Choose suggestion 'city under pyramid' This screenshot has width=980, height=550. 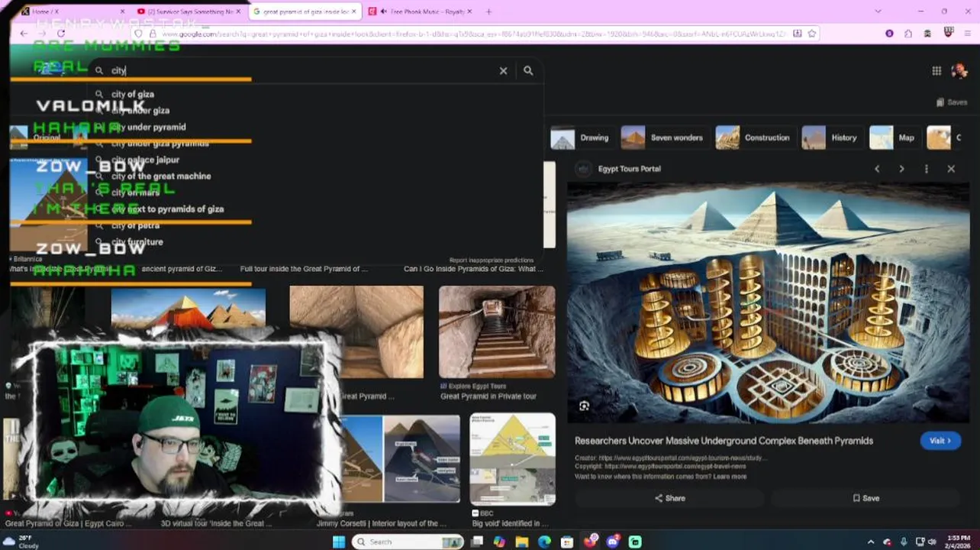(148, 127)
